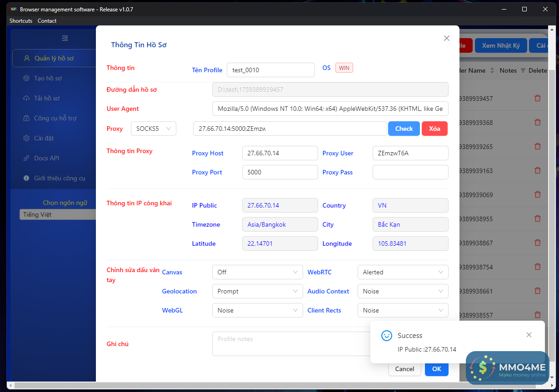559x392 pixels.
Task: Open the Audio Context dropdown
Action: [x=403, y=291]
